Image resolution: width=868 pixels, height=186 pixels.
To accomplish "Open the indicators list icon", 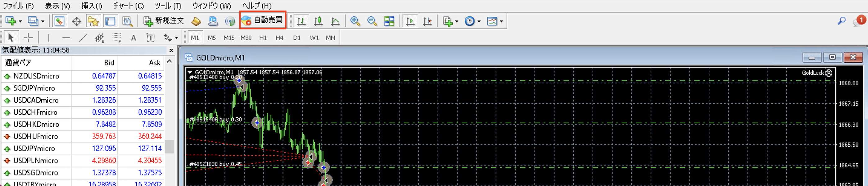I will [447, 21].
